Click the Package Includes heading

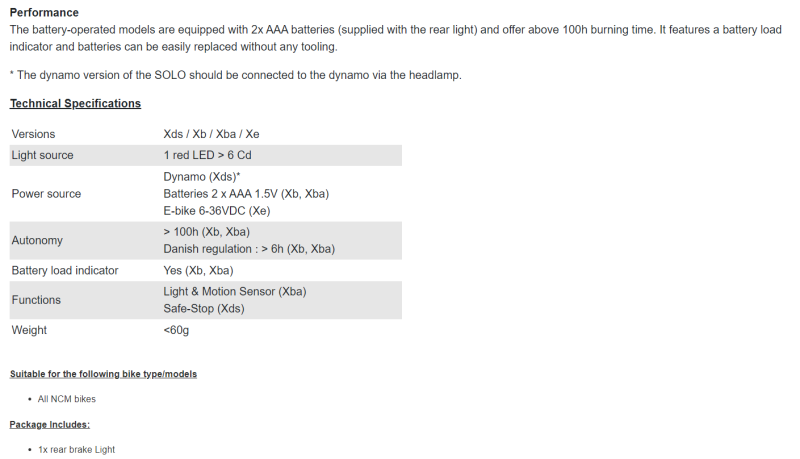(x=49, y=424)
